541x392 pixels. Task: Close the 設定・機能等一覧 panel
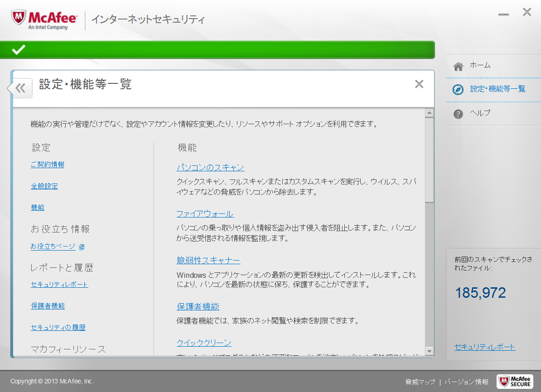click(419, 84)
